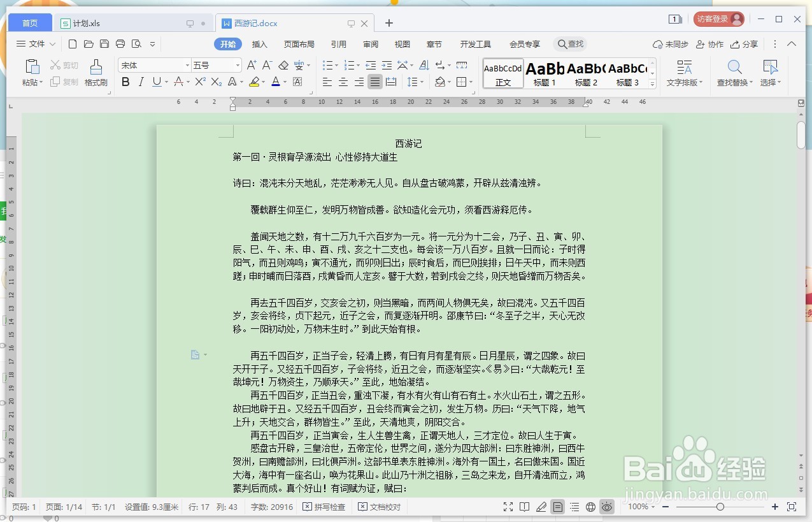Toggle page layout view button
Viewport: 812px width, 522px height.
pos(558,507)
